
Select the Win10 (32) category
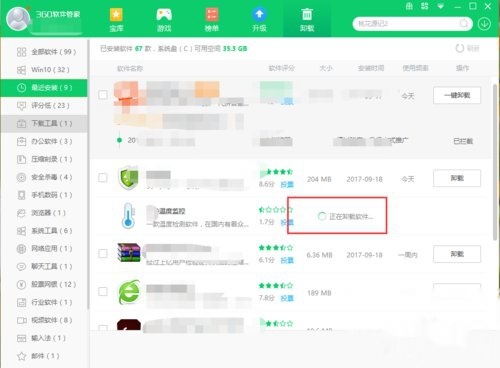[x=44, y=70]
